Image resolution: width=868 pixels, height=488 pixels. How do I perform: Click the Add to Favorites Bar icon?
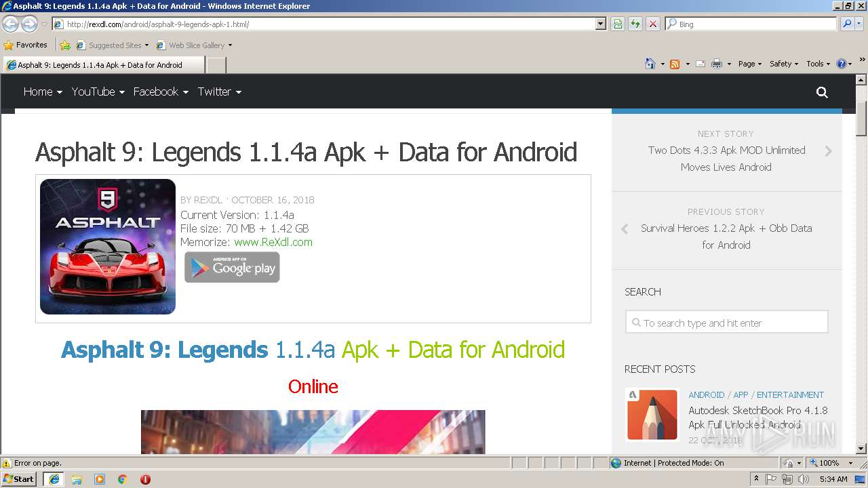(x=65, y=45)
